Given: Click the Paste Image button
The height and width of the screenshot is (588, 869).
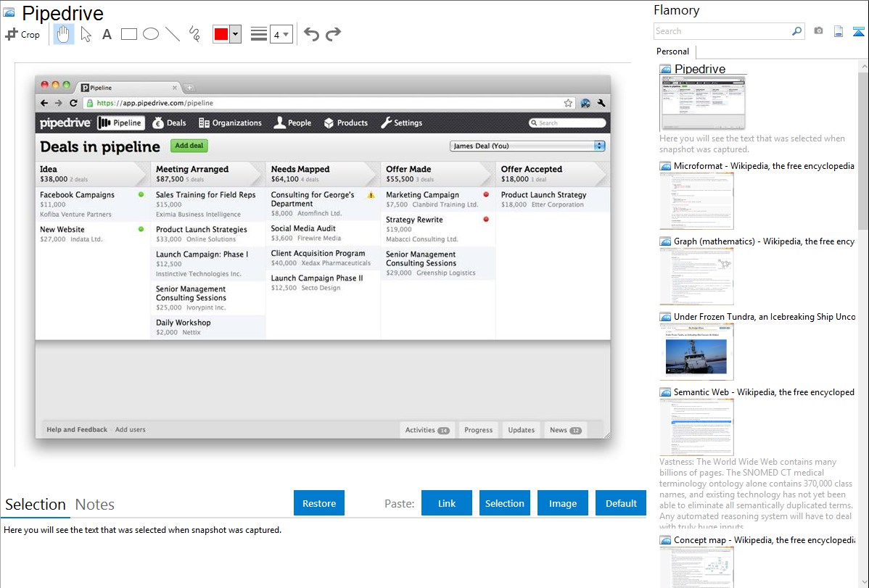Looking at the screenshot, I should [x=562, y=503].
